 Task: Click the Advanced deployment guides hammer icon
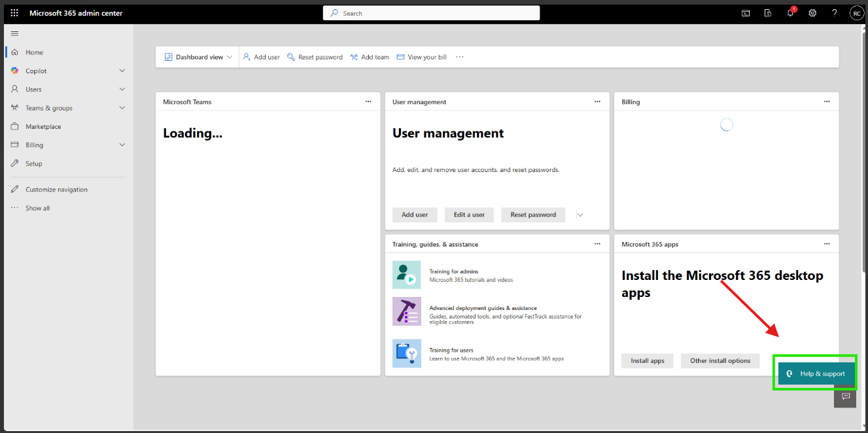click(x=407, y=311)
